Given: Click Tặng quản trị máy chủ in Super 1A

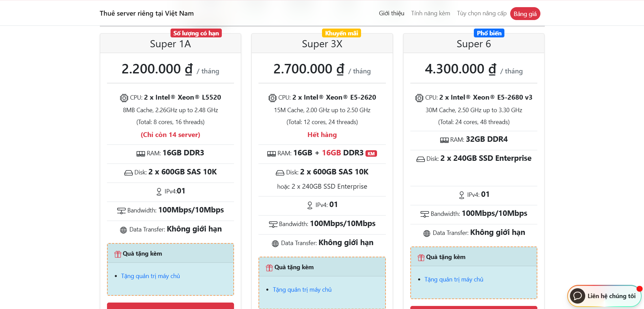Looking at the screenshot, I should click(150, 276).
